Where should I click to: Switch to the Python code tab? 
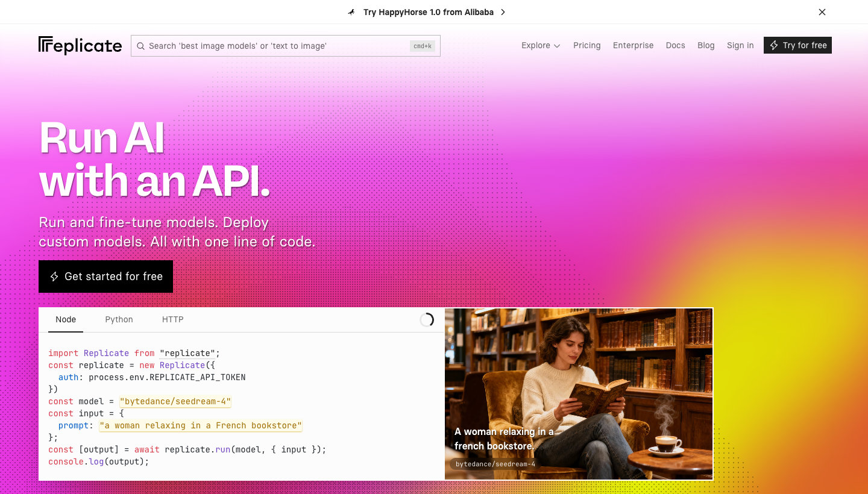(x=119, y=319)
